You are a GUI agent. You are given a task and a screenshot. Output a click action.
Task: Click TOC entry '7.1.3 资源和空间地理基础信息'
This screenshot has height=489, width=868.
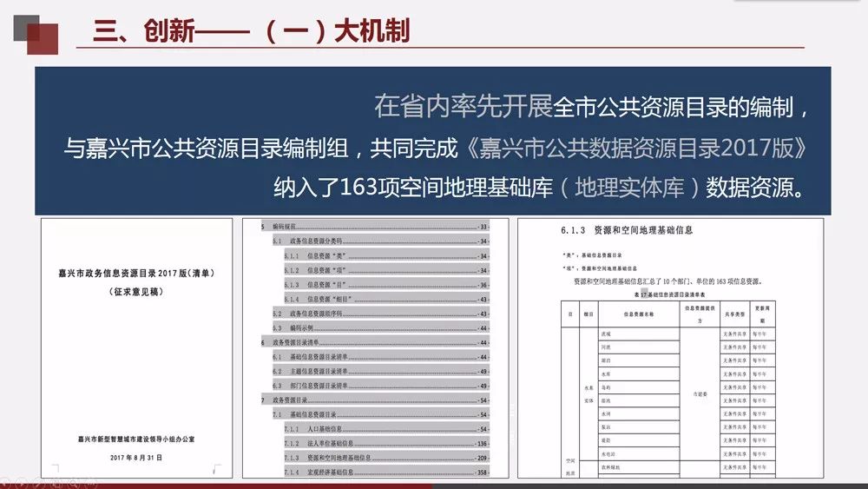pyautogui.click(x=386, y=458)
